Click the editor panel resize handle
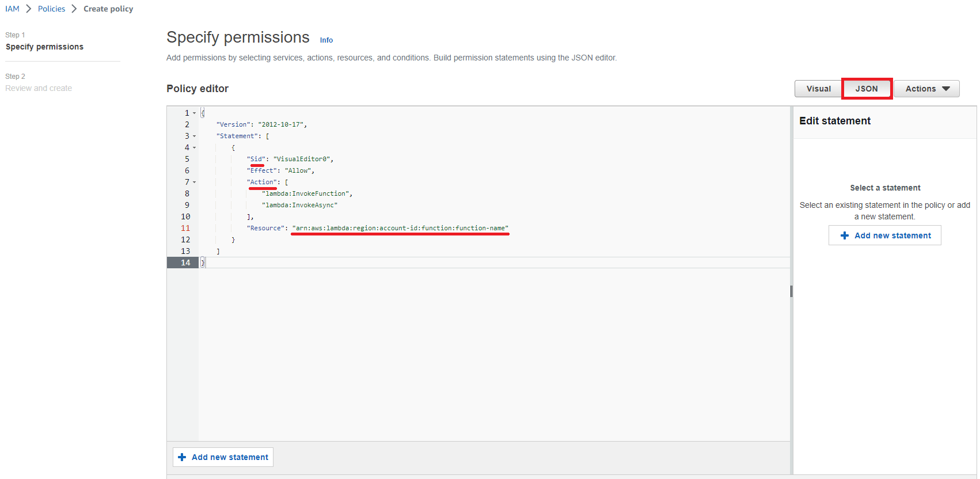This screenshot has height=479, width=980. [791, 291]
